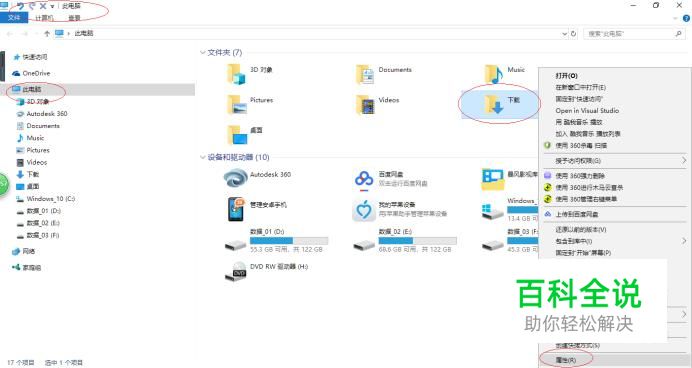Choose 使用 360进行木马云查杀
This screenshot has height=368, width=692.
coord(589,188)
